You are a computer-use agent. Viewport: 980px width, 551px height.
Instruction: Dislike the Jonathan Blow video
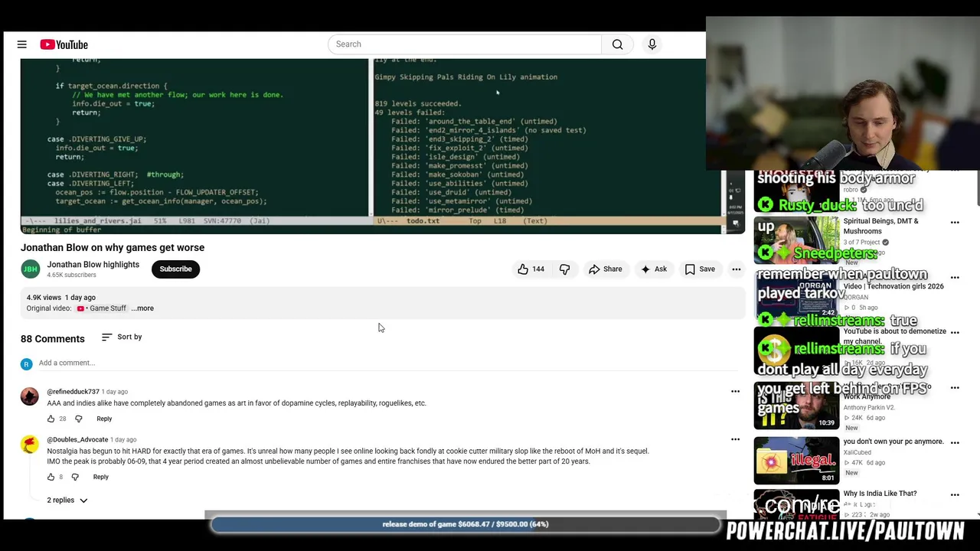click(x=564, y=269)
